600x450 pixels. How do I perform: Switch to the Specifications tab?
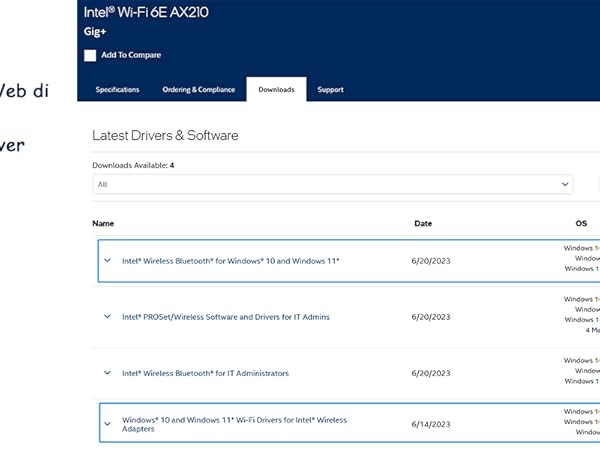117,90
